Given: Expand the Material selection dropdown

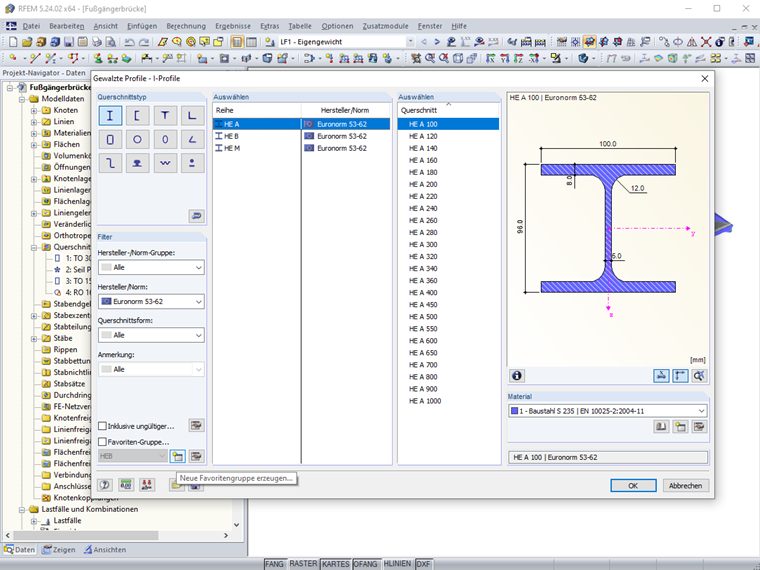Looking at the screenshot, I should tap(701, 410).
